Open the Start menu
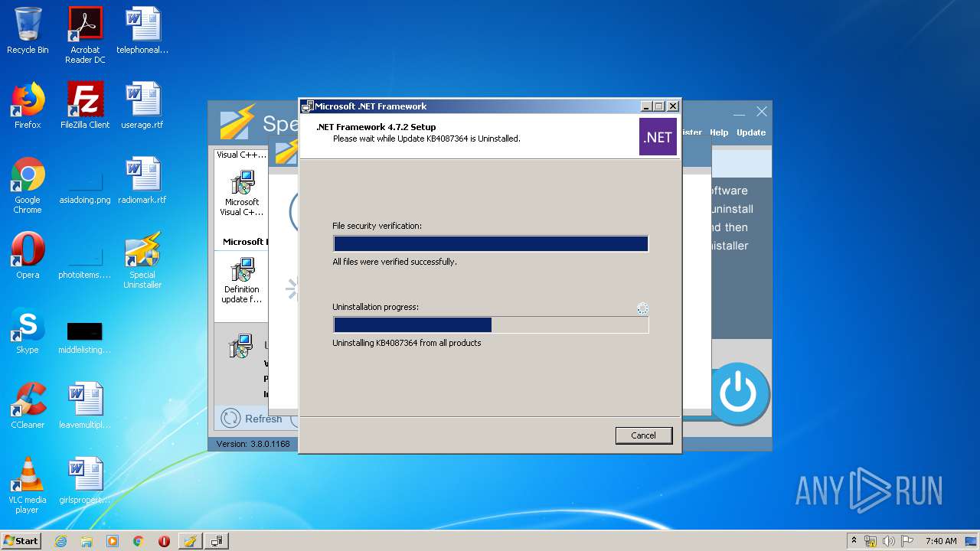 tap(21, 540)
